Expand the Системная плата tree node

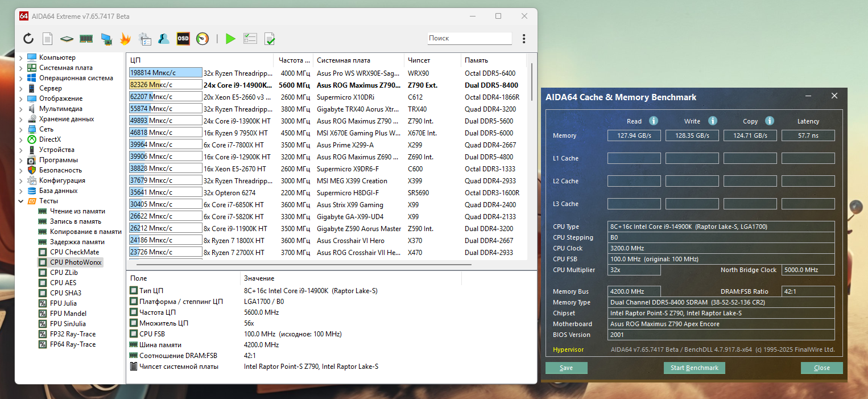pos(21,68)
